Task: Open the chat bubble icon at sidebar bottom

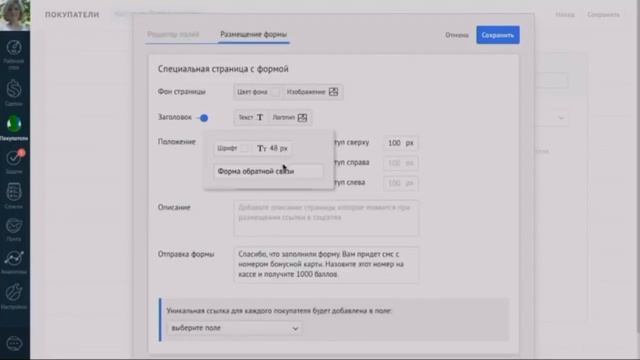Action: (x=14, y=343)
